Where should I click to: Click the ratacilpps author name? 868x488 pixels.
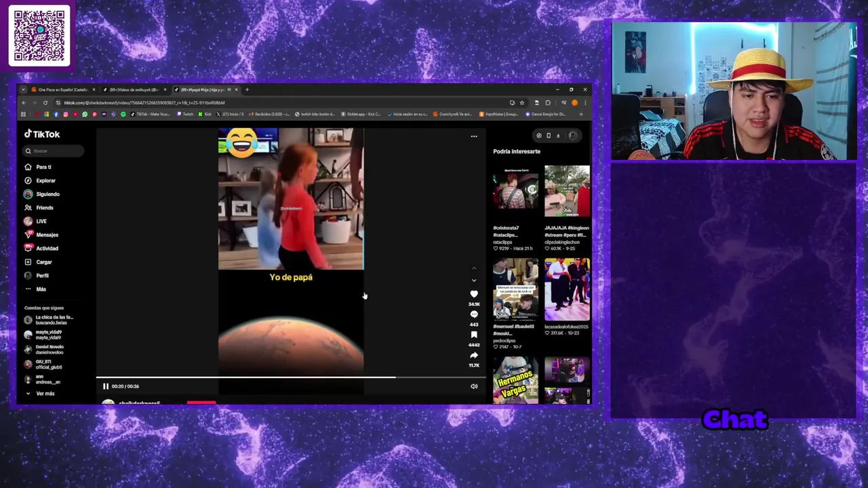(x=502, y=242)
